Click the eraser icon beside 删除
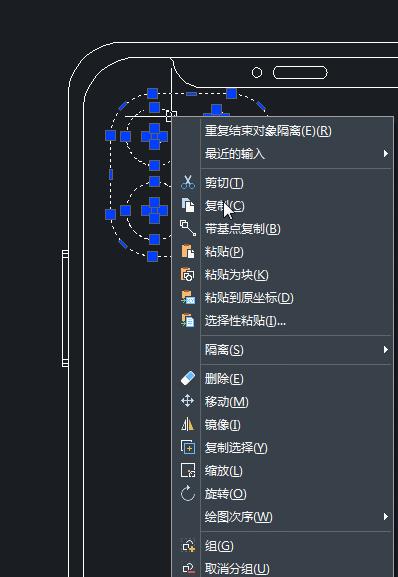The height and width of the screenshot is (577, 398). [188, 378]
